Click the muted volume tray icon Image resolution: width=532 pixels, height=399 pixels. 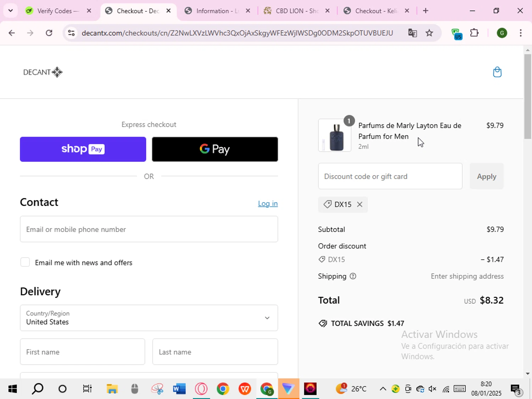432,389
